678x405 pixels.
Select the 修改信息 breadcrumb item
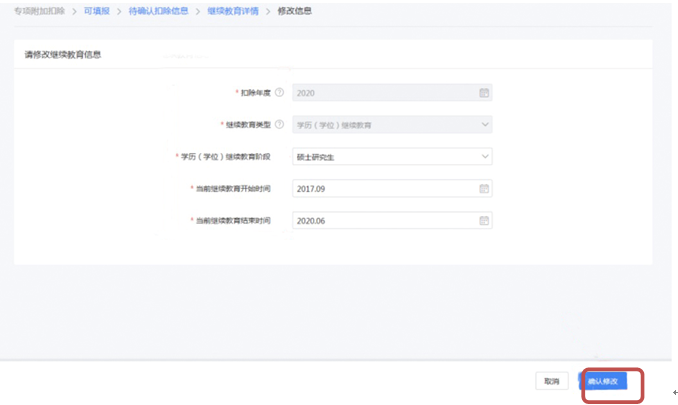(x=295, y=11)
